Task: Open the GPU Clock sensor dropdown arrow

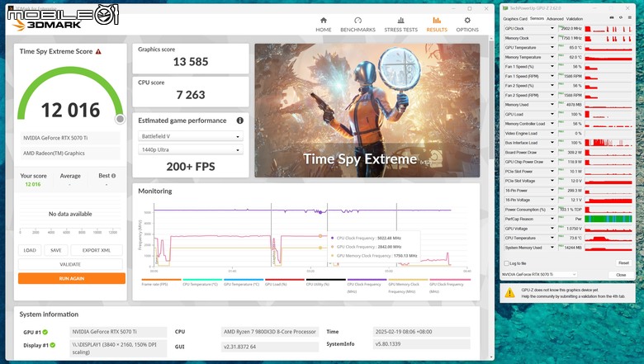Action: [x=552, y=29]
